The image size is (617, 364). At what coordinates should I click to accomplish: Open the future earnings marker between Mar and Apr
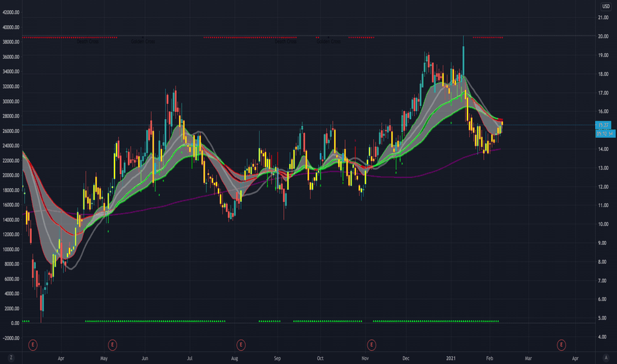pos(561,345)
